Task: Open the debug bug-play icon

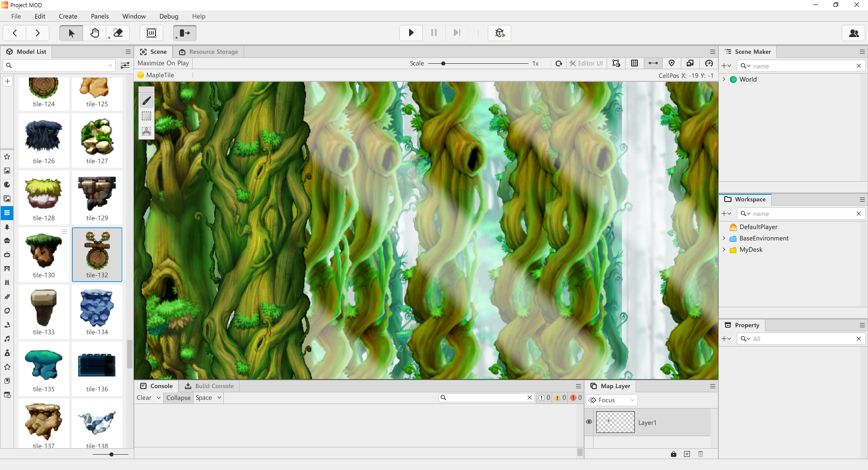Action: tap(500, 33)
